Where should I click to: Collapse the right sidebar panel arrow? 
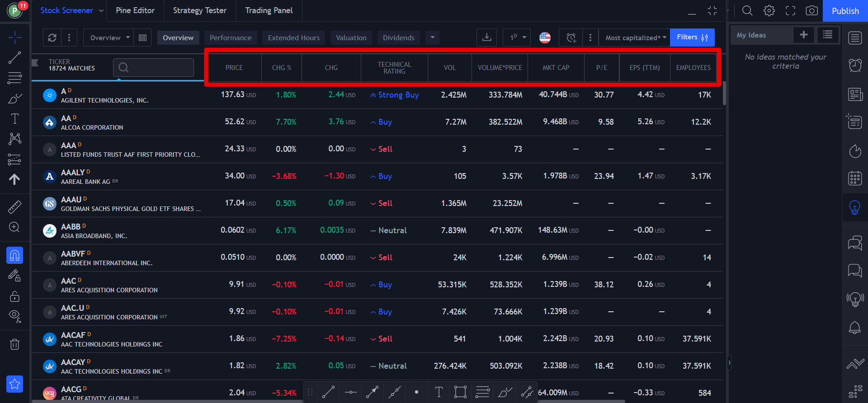tap(729, 362)
